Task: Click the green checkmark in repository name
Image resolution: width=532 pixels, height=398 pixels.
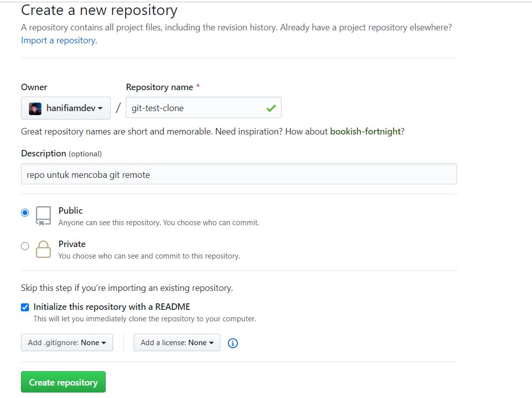Action: point(271,108)
